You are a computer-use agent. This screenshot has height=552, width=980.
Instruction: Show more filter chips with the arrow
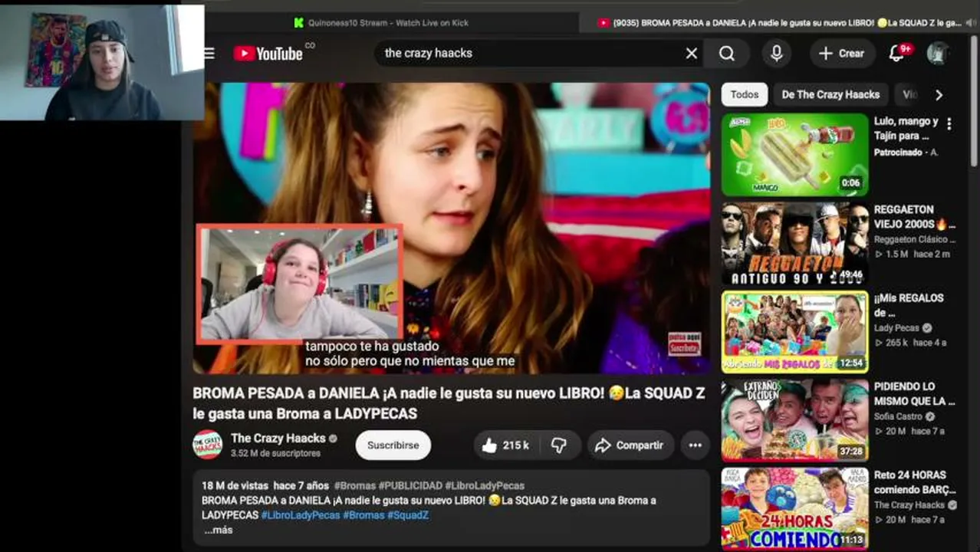[x=939, y=94]
